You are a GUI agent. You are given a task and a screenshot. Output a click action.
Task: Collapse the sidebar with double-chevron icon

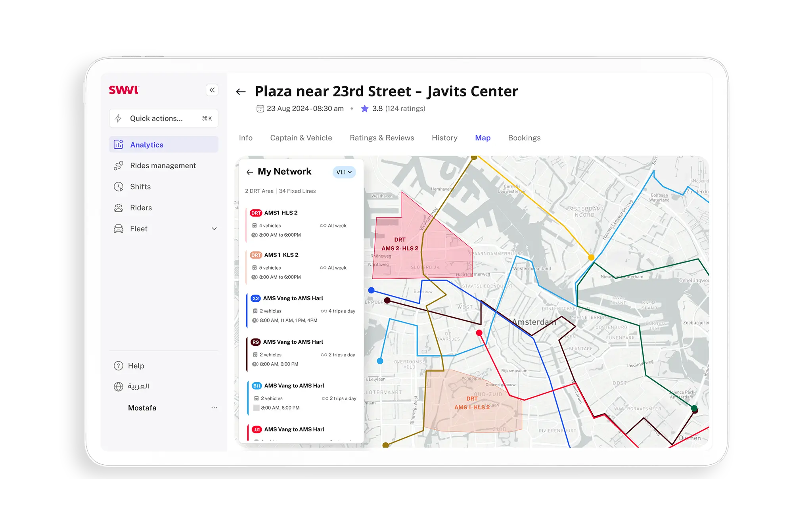(212, 90)
